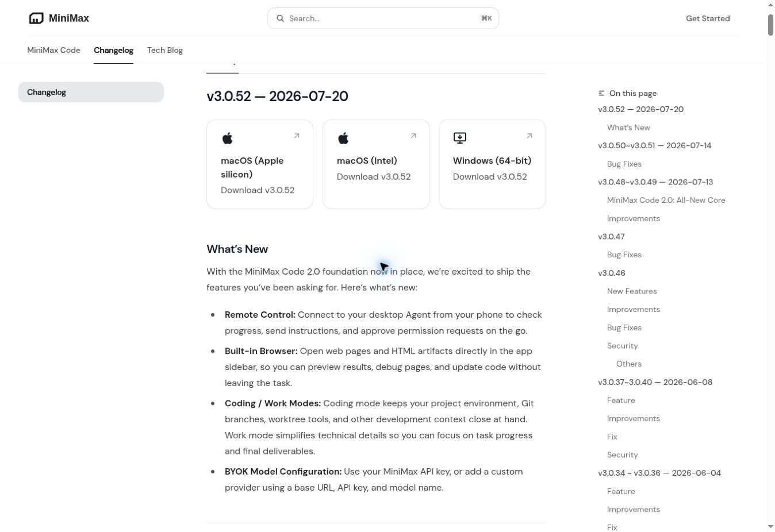775x532 pixels.
Task: Jump to v3.0.46 in page outline
Action: (612, 273)
